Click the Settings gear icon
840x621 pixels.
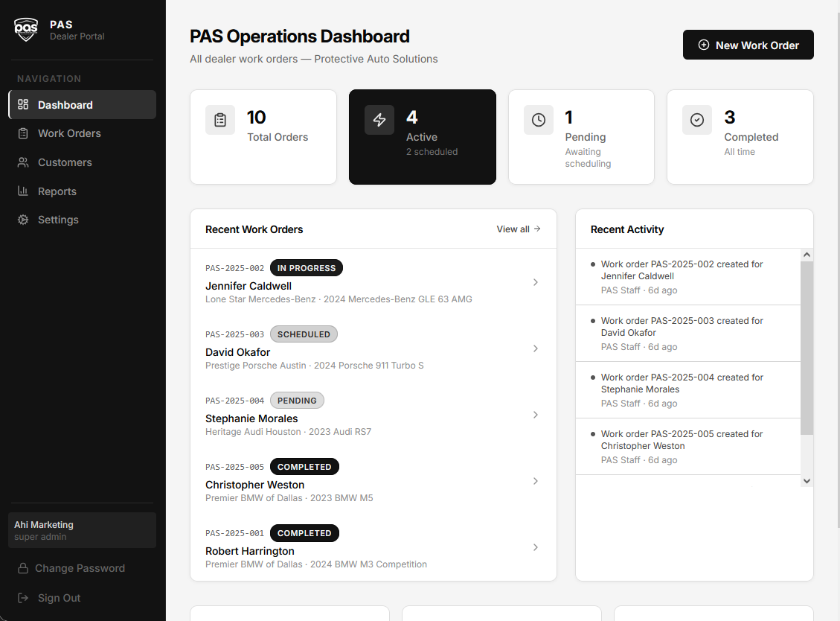tap(22, 220)
